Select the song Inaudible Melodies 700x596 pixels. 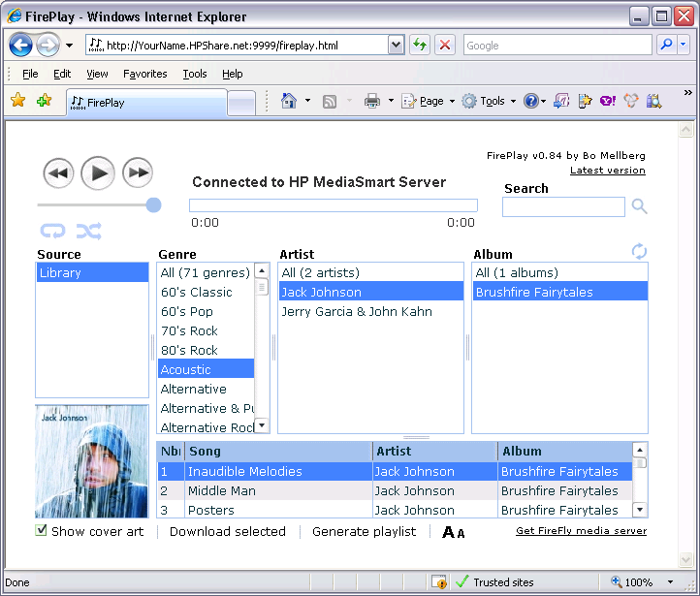click(395, 471)
